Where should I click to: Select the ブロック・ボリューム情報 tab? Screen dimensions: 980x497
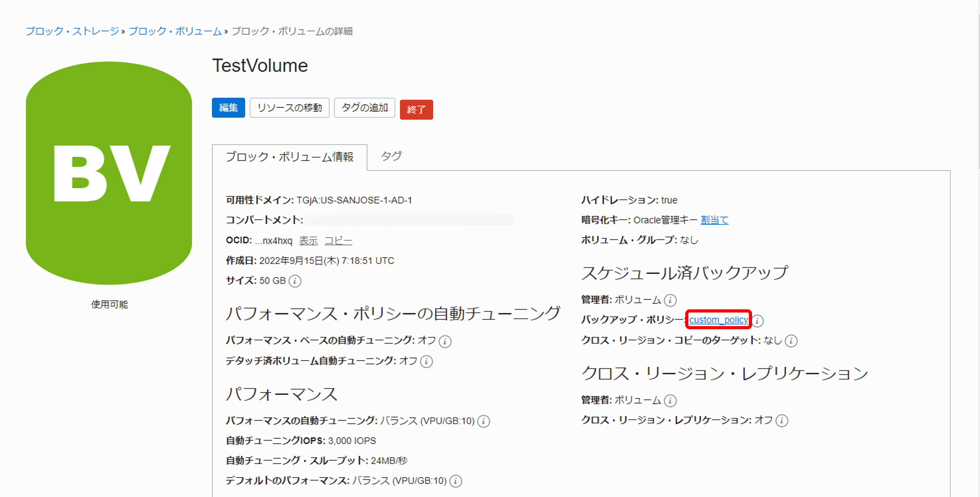point(289,157)
